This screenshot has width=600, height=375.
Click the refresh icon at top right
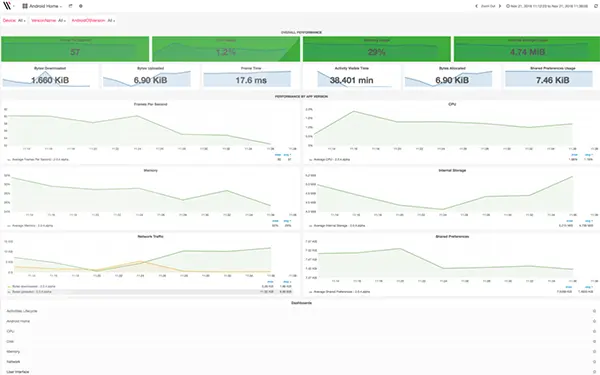tap(596, 6)
